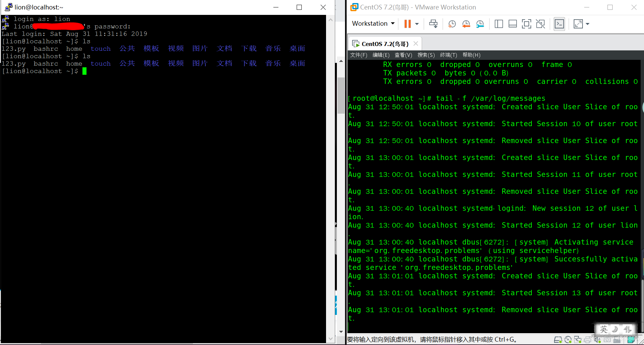Take a snapshot of this virtual machine

click(x=452, y=24)
